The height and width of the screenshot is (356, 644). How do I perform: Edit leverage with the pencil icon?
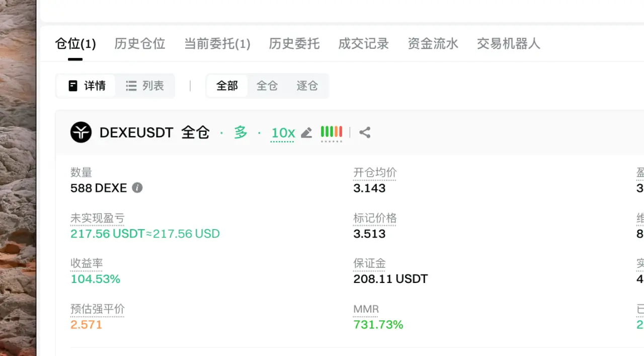pyautogui.click(x=306, y=132)
